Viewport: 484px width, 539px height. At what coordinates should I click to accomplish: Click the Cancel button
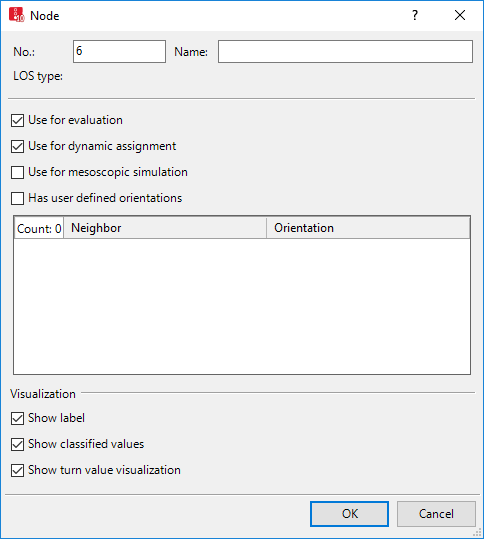436,514
